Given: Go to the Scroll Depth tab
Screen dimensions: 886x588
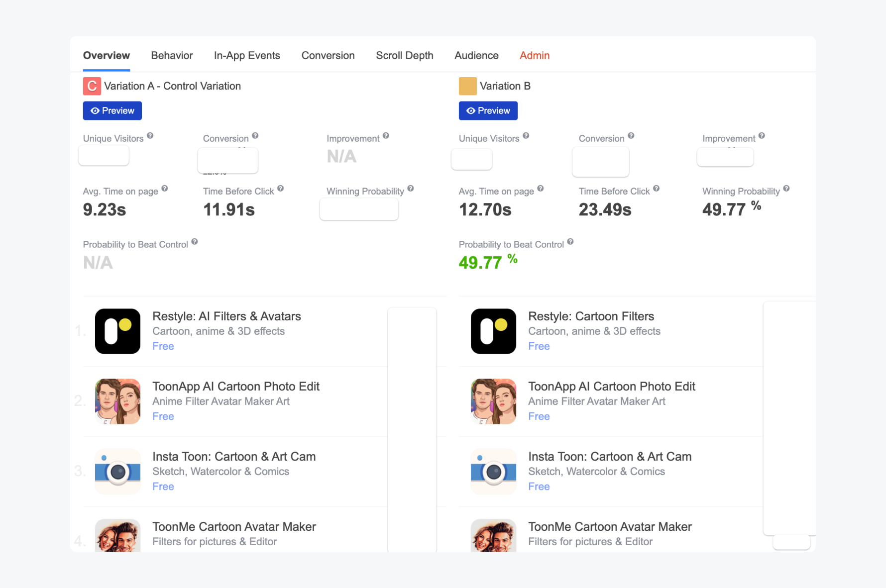Looking at the screenshot, I should tap(404, 56).
